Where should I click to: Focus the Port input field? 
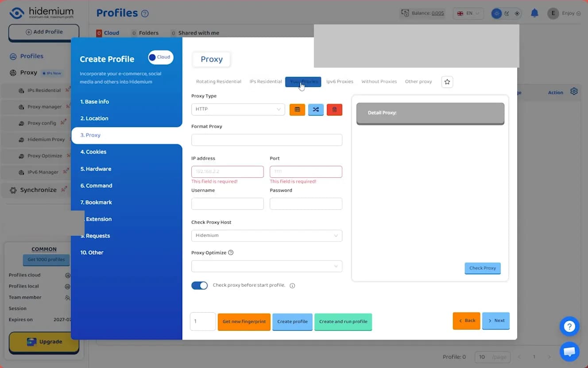306,172
